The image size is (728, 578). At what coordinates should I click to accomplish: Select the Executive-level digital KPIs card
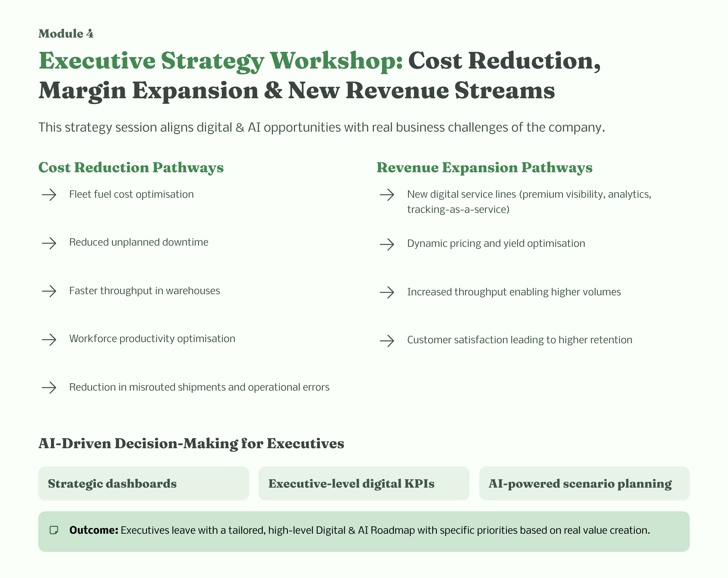(364, 483)
